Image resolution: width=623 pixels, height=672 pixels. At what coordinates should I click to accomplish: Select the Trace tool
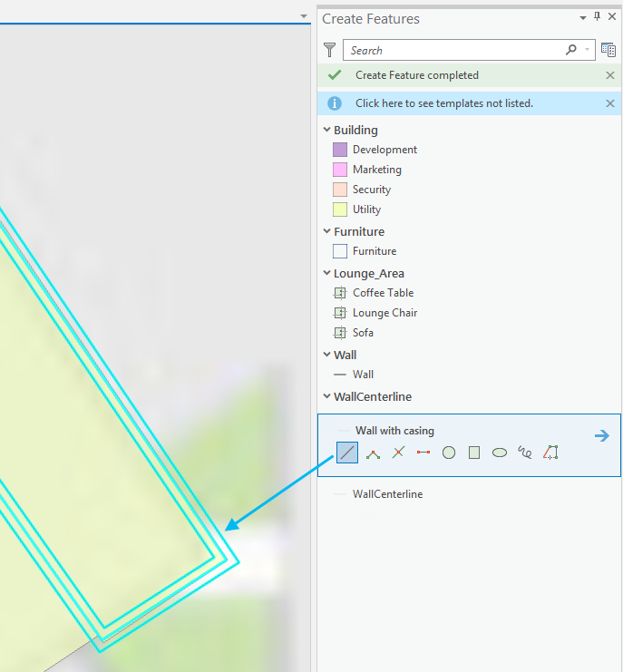[x=550, y=453]
